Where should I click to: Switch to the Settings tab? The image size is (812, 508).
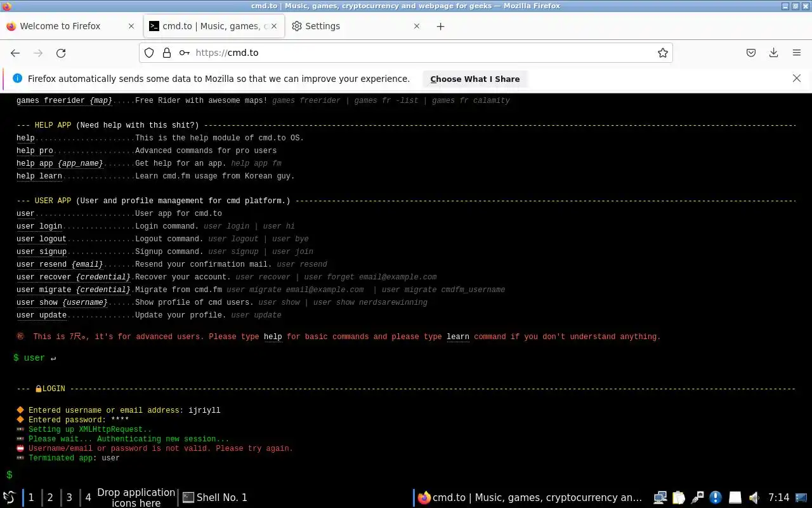pyautogui.click(x=357, y=26)
